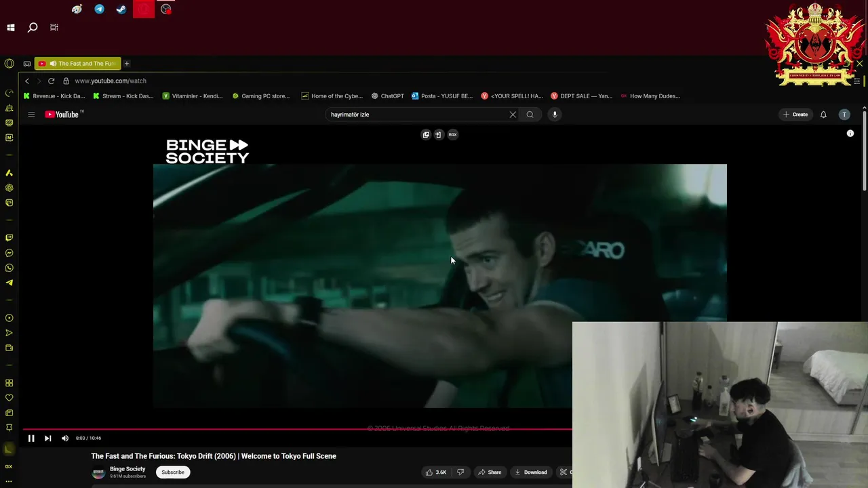Pause the playing video
Viewport: 868px width, 488px height.
[31, 439]
